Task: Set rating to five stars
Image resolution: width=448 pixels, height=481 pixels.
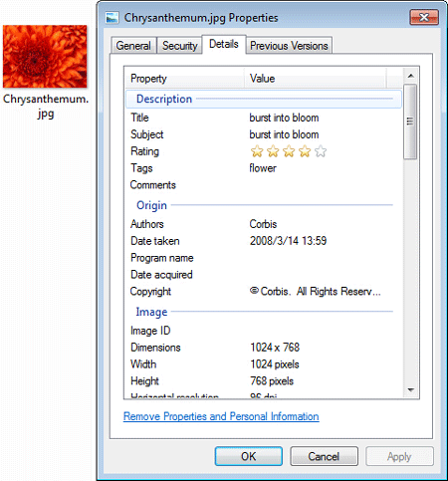Action: point(321,151)
